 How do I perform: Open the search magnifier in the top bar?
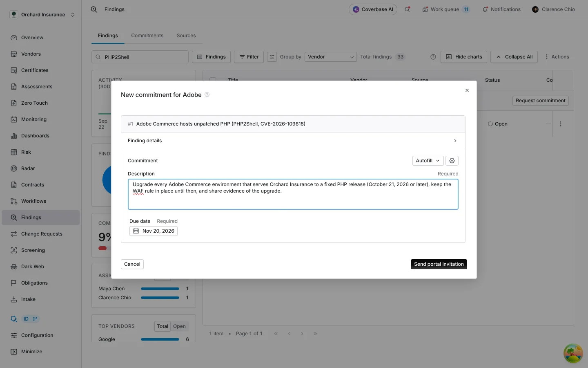coord(94,9)
